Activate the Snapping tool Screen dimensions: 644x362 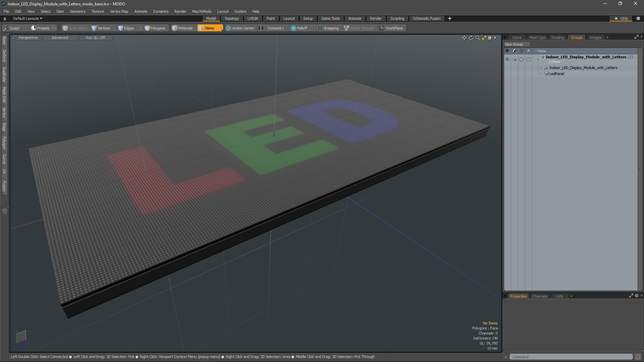[x=328, y=28]
